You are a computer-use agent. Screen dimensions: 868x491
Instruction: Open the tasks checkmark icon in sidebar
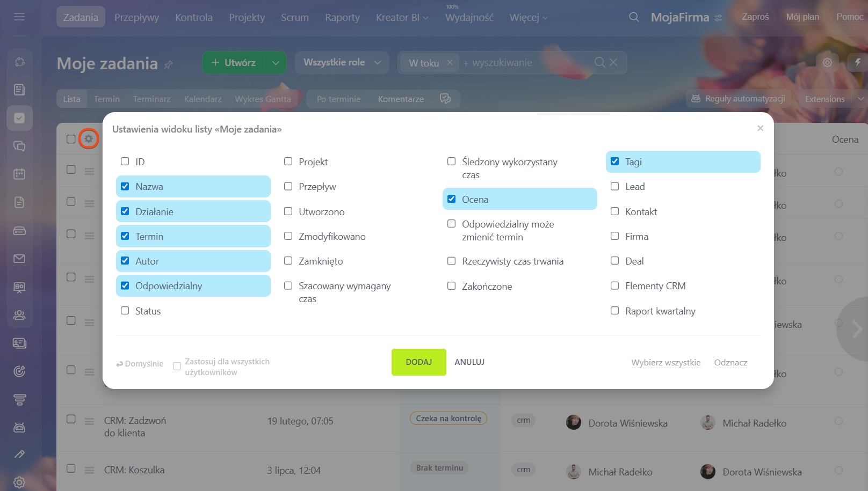coord(19,118)
